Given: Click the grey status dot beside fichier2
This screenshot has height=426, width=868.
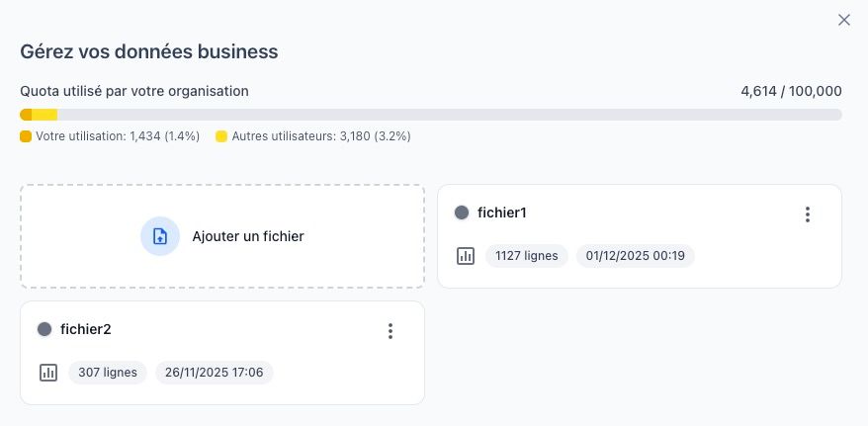Looking at the screenshot, I should (x=44, y=329).
